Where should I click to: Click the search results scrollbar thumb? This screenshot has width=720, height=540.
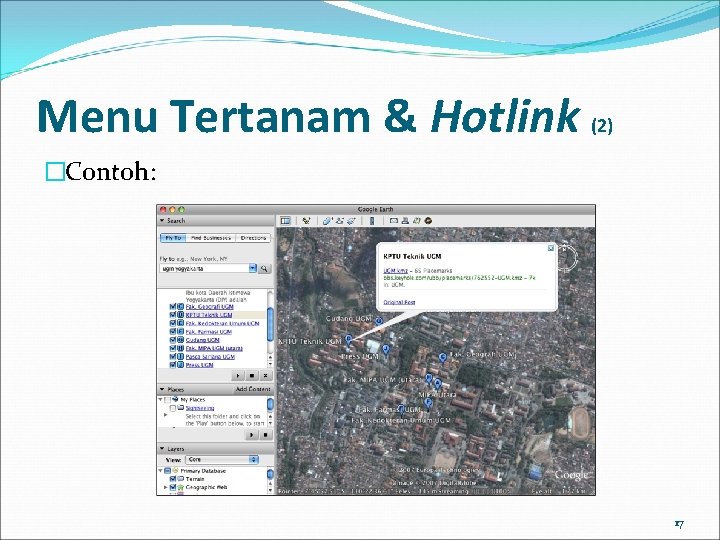pos(270,324)
